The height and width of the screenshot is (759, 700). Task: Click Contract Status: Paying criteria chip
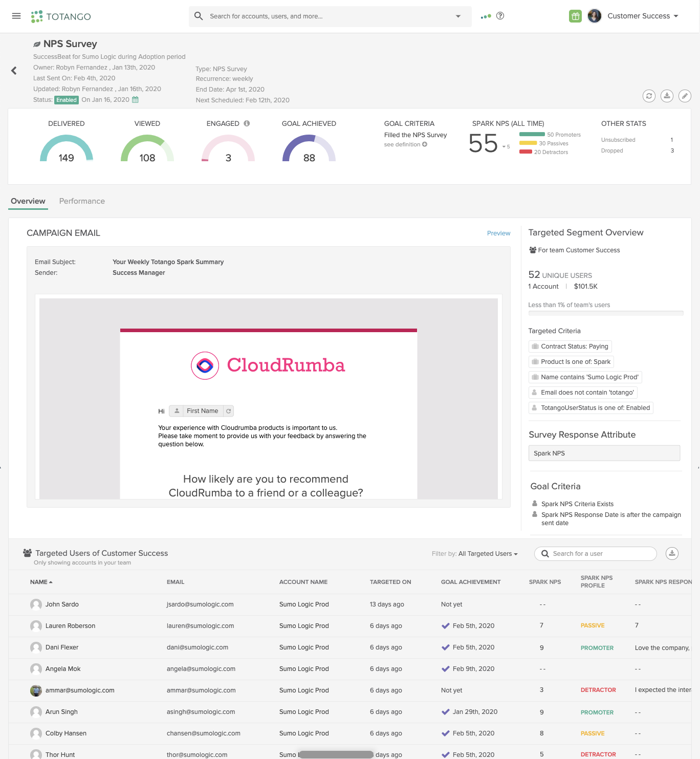570,346
